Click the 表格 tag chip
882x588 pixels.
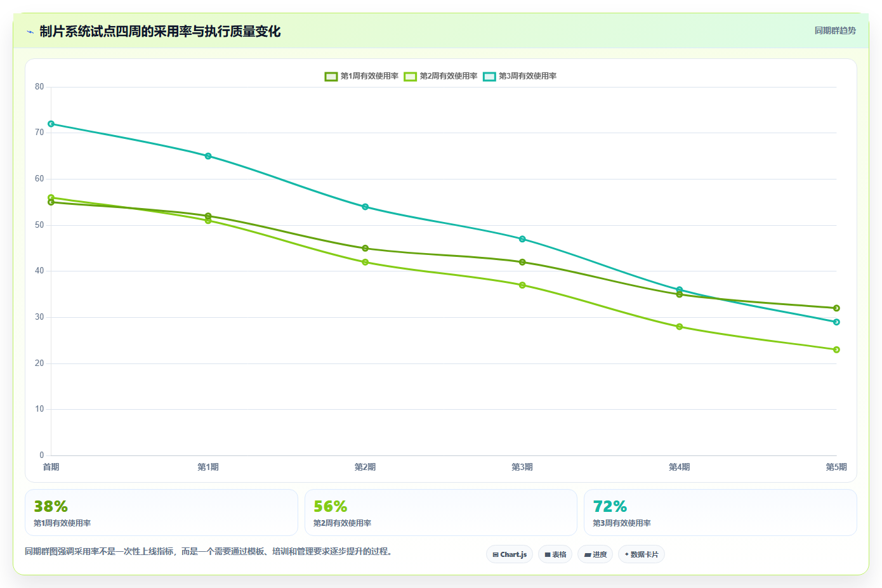tap(555, 554)
